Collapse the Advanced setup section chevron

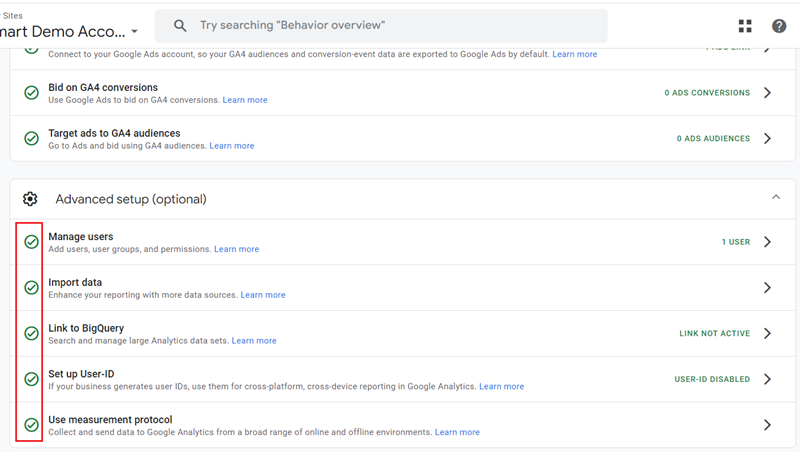[776, 197]
